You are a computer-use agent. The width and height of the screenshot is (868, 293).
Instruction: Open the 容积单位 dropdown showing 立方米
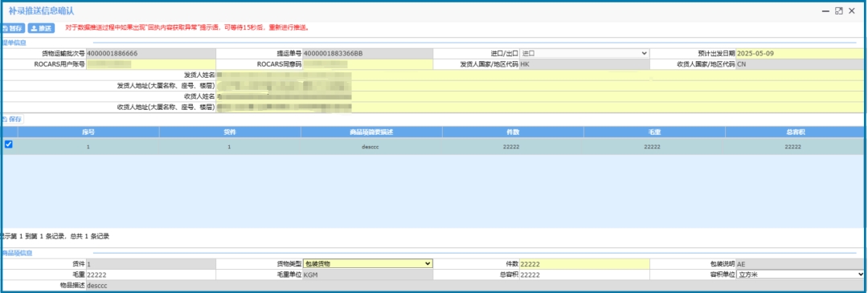coord(800,275)
